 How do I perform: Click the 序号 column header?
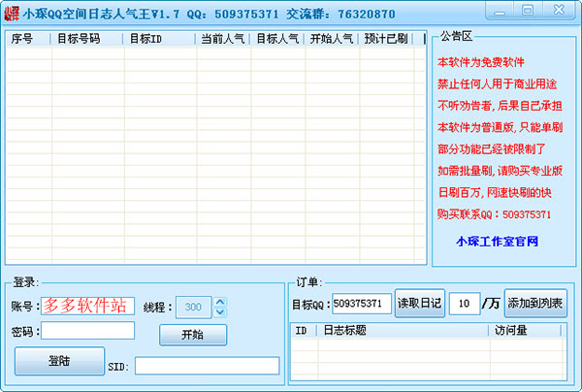coord(27,40)
